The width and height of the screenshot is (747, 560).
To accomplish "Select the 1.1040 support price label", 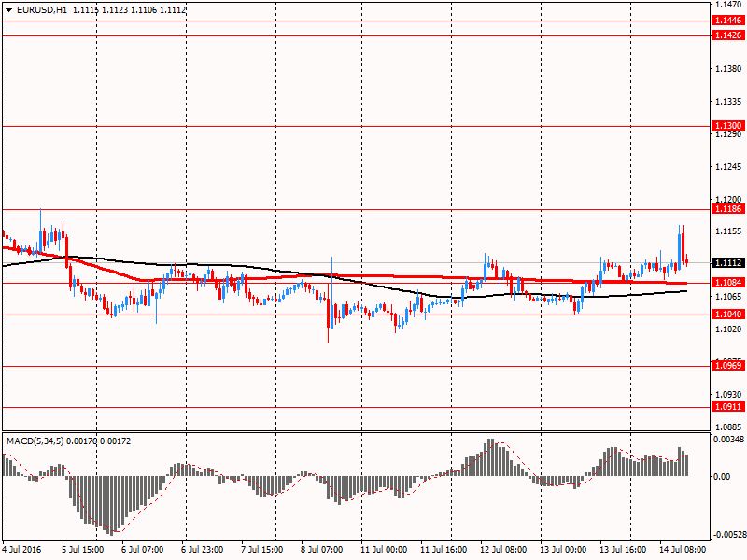I will click(x=727, y=315).
